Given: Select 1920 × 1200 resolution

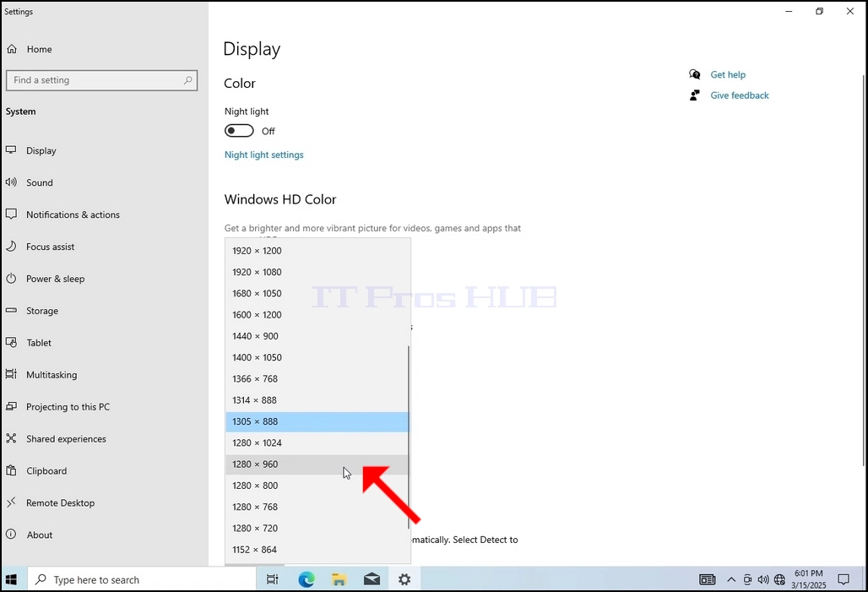Looking at the screenshot, I should tap(317, 251).
